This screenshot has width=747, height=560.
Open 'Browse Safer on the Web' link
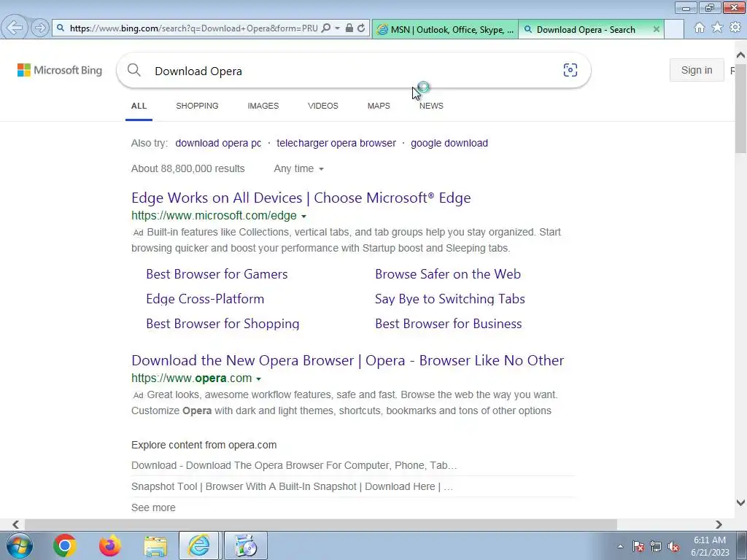tap(448, 274)
